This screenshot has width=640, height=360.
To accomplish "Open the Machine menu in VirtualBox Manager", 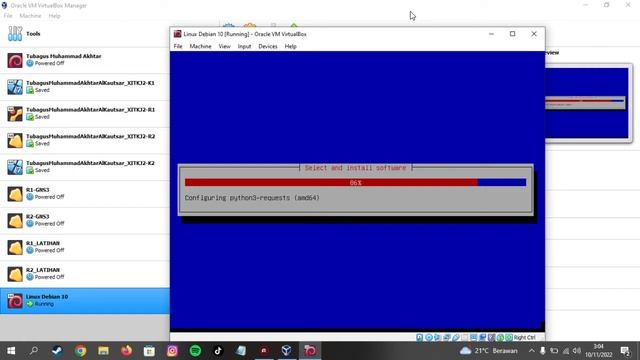I will click(30, 16).
